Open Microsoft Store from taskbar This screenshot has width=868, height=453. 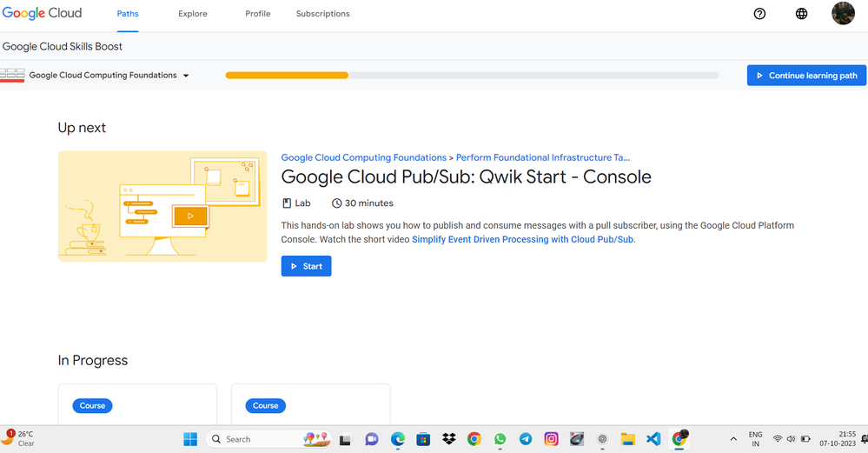click(423, 439)
